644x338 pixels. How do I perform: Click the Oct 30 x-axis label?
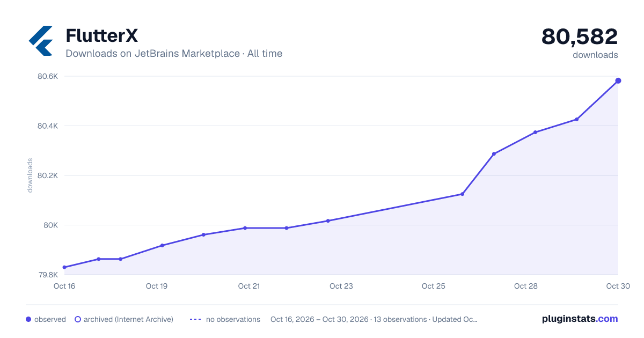(617, 286)
